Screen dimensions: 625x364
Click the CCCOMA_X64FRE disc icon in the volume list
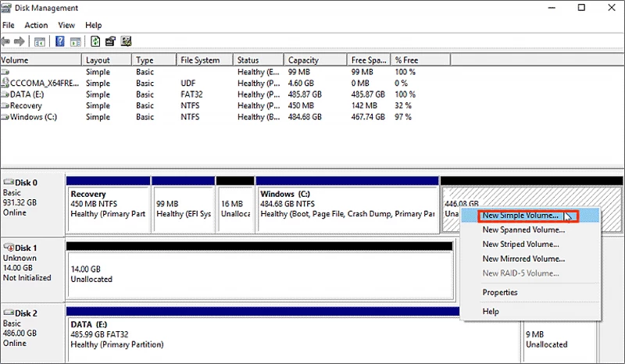coord(5,83)
